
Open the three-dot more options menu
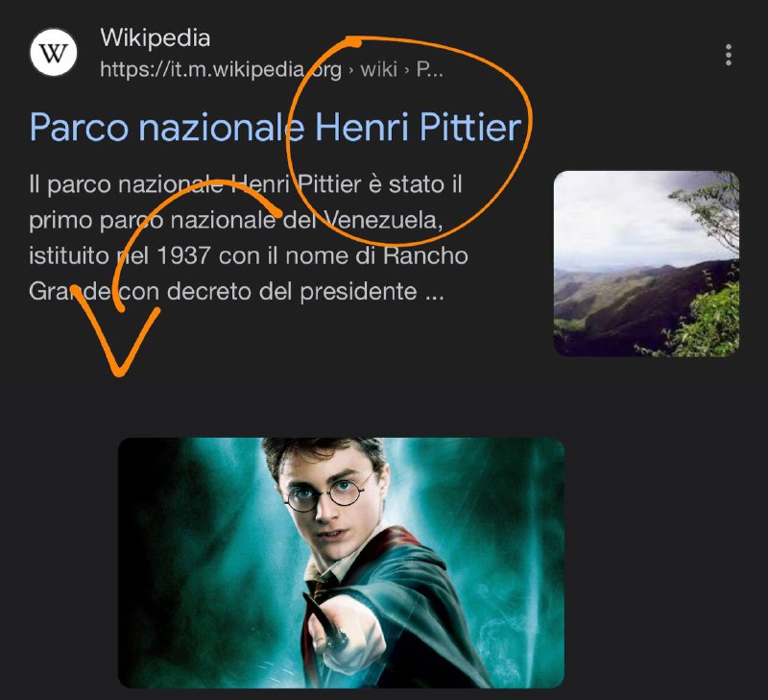point(729,55)
